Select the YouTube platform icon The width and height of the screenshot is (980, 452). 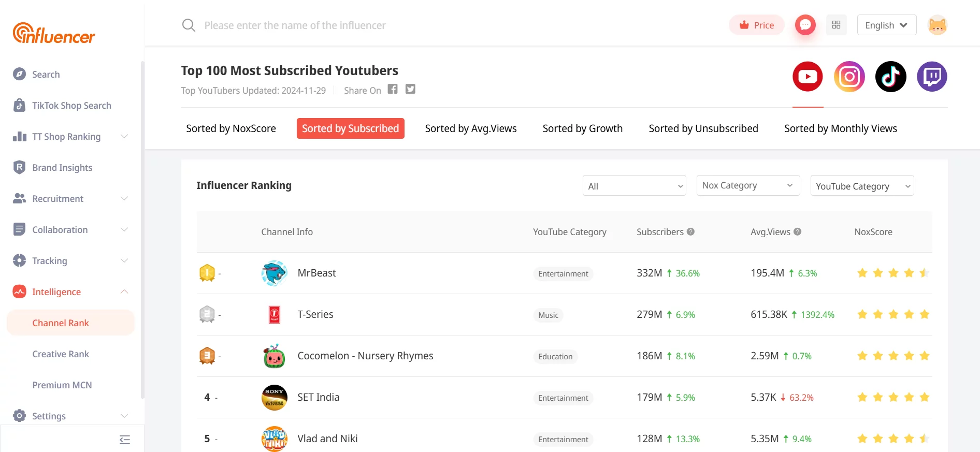click(808, 77)
